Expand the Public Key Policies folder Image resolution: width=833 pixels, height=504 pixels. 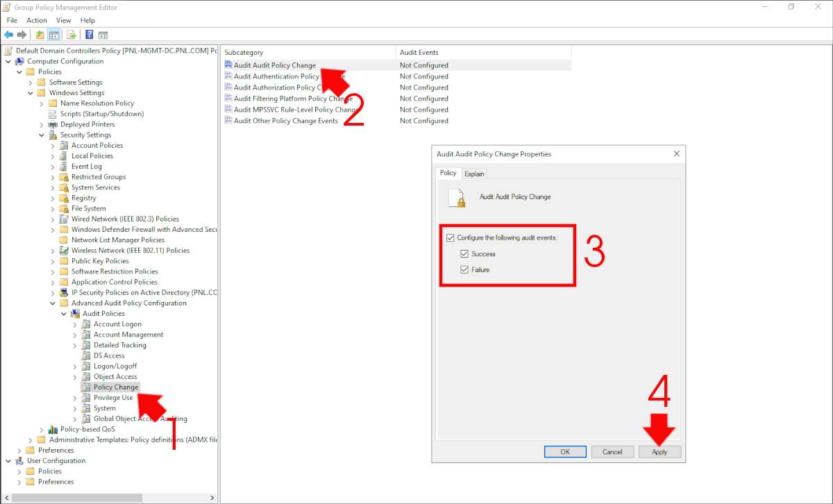(53, 261)
